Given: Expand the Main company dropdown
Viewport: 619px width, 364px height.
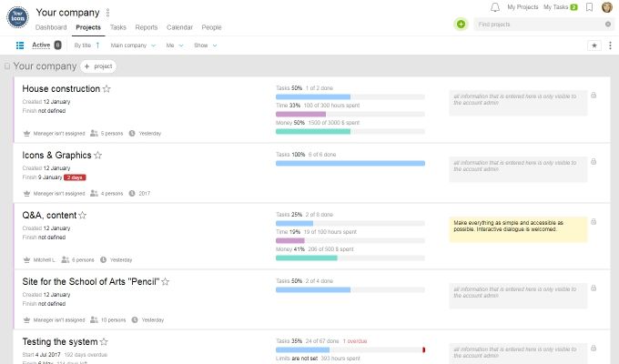Looking at the screenshot, I should point(133,45).
